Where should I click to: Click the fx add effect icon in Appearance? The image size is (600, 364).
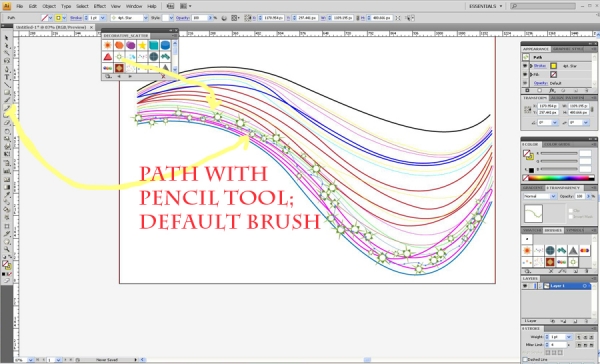pos(552,91)
